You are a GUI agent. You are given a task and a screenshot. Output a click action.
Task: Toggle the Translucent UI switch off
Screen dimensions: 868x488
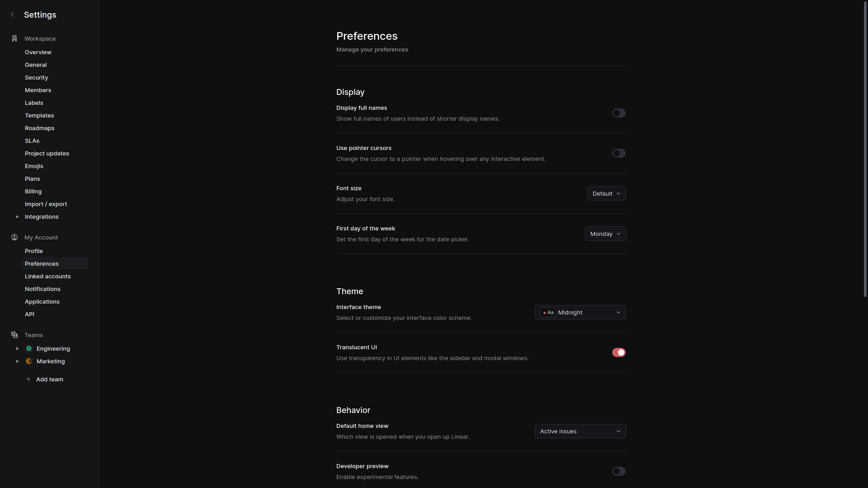[618, 352]
